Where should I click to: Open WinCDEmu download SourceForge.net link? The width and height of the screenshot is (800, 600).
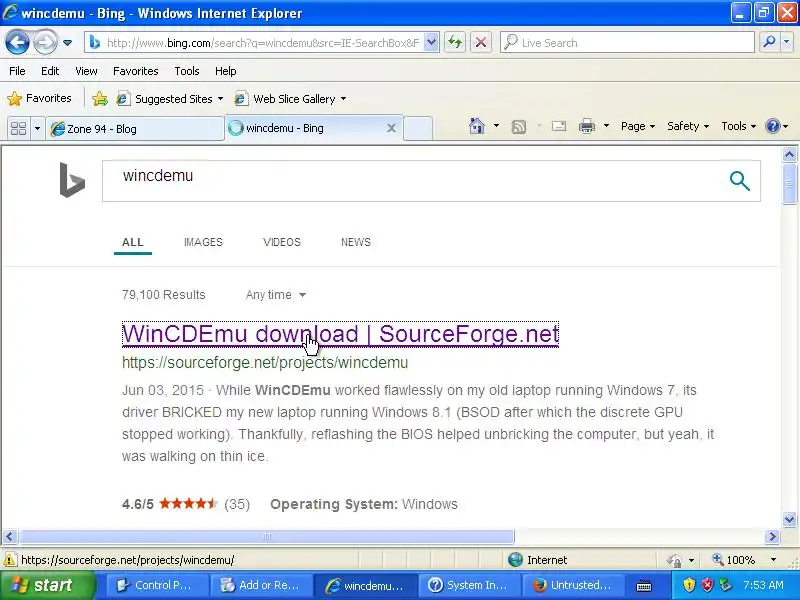coord(340,334)
